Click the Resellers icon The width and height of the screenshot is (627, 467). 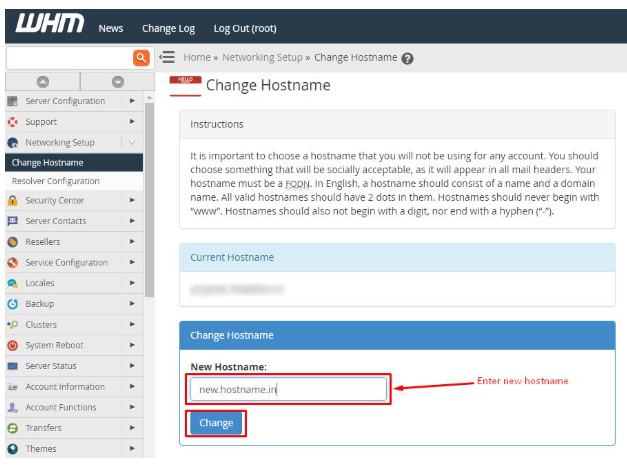click(x=12, y=242)
